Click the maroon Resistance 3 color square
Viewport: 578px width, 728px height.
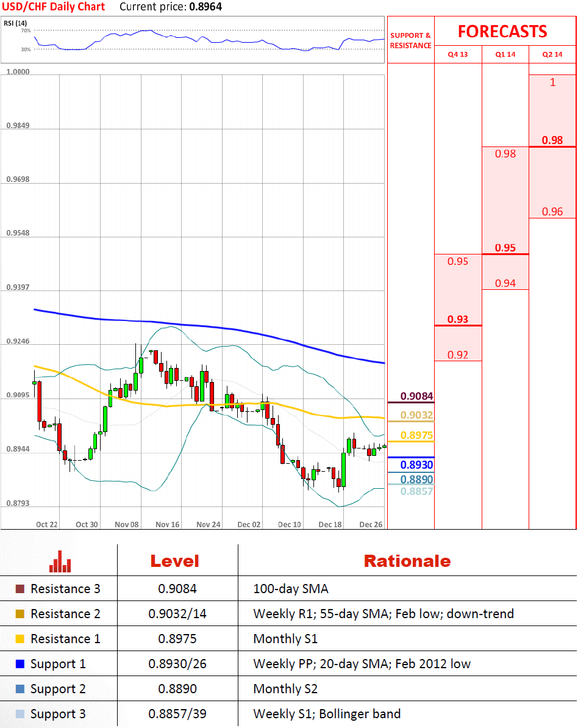coord(20,589)
